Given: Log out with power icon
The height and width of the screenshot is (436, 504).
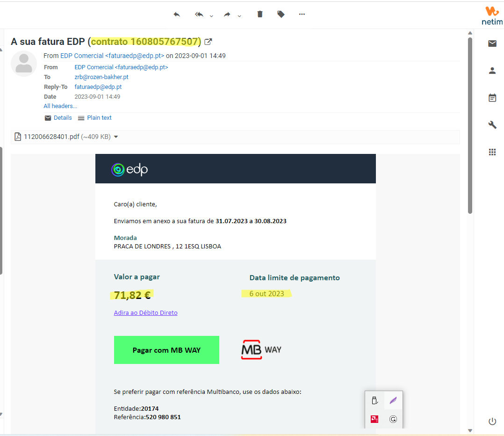Looking at the screenshot, I should pyautogui.click(x=492, y=421).
